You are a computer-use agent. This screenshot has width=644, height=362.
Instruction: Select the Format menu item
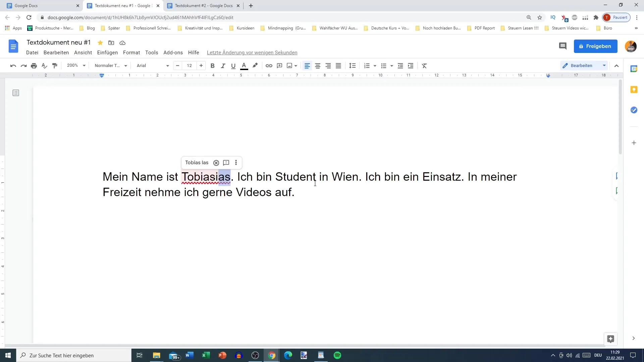[x=131, y=53]
